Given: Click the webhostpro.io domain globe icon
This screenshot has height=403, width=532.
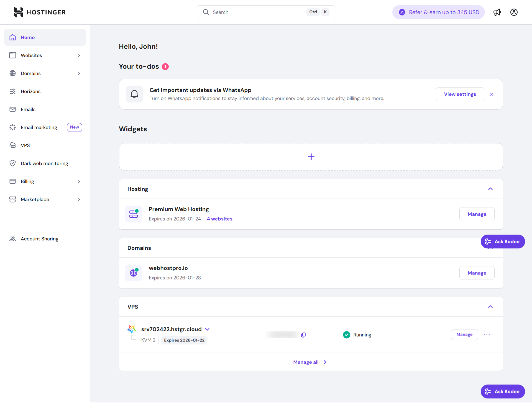Looking at the screenshot, I should 134,273.
